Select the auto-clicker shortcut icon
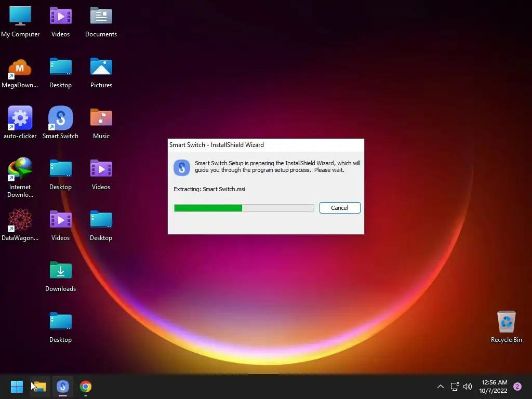 (20, 122)
